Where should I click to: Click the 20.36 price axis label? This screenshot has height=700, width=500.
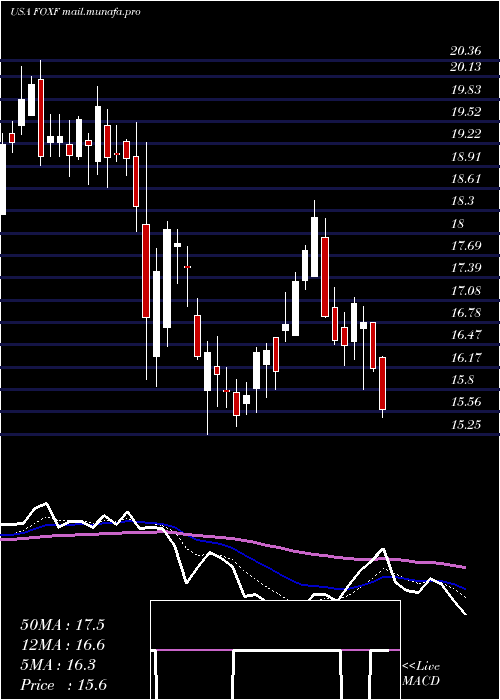466,51
